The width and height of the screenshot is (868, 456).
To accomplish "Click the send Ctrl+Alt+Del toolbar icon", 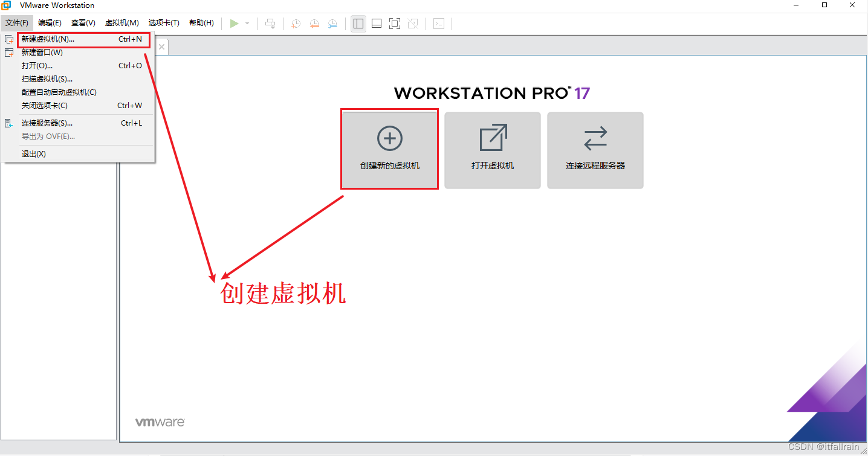I will (x=270, y=24).
